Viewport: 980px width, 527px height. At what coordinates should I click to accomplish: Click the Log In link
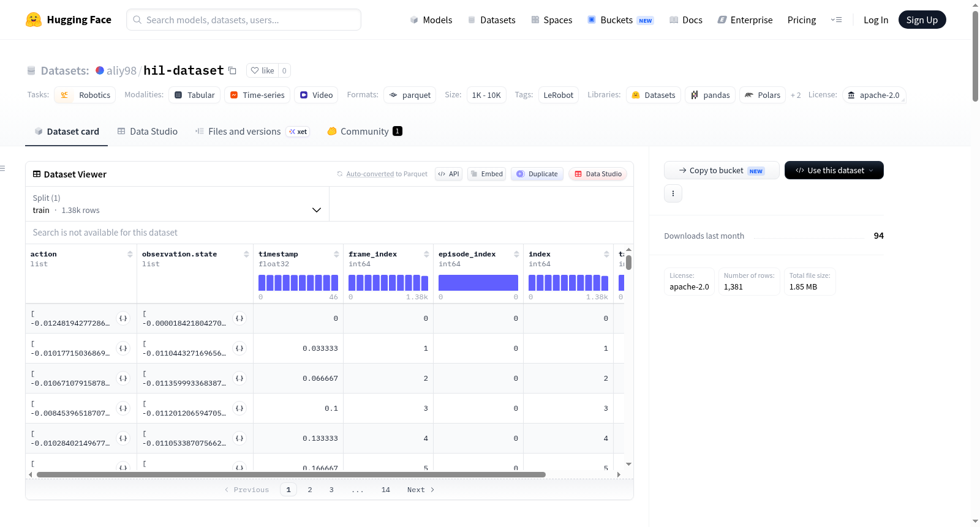pyautogui.click(x=876, y=20)
